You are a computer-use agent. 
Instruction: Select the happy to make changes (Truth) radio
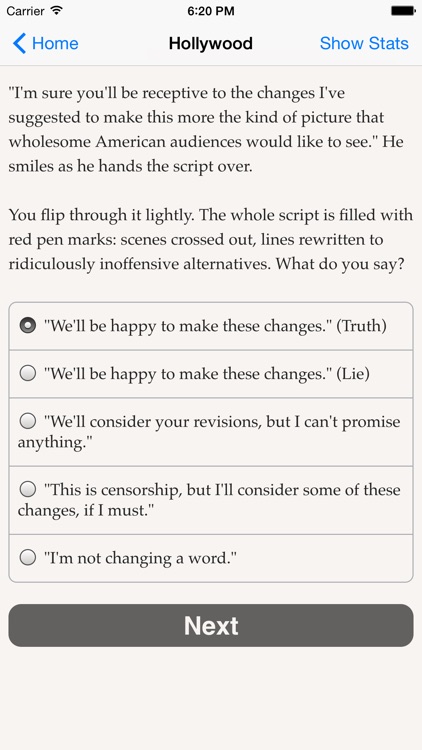click(x=28, y=326)
